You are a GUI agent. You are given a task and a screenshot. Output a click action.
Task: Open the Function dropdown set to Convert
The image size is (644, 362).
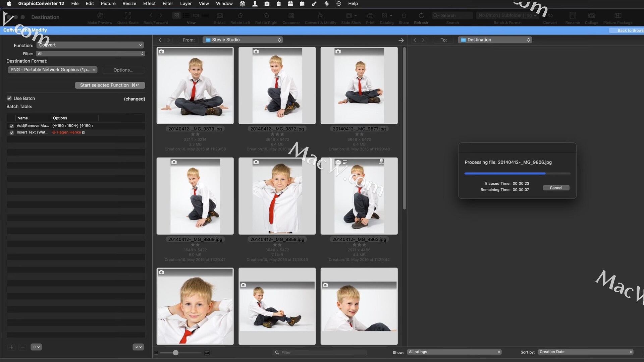click(x=90, y=45)
